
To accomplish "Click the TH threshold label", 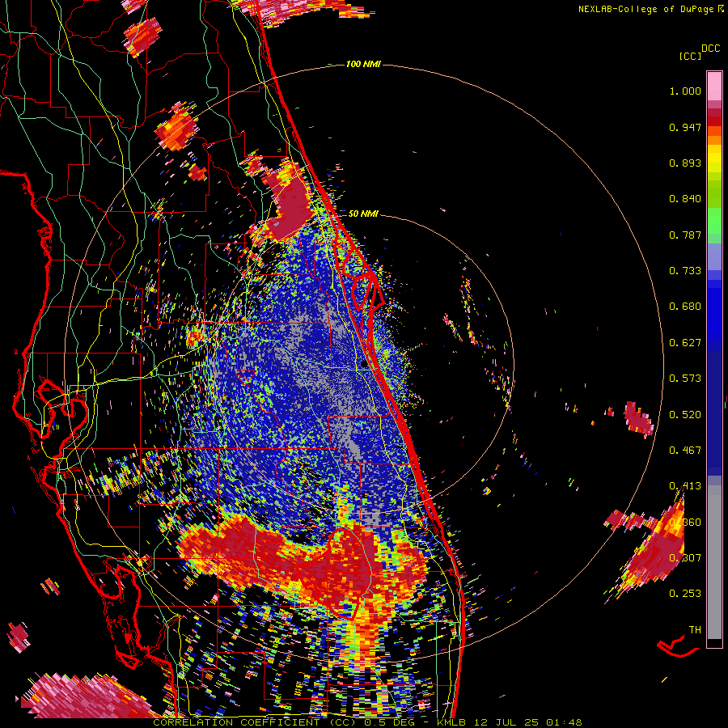I will (x=695, y=630).
